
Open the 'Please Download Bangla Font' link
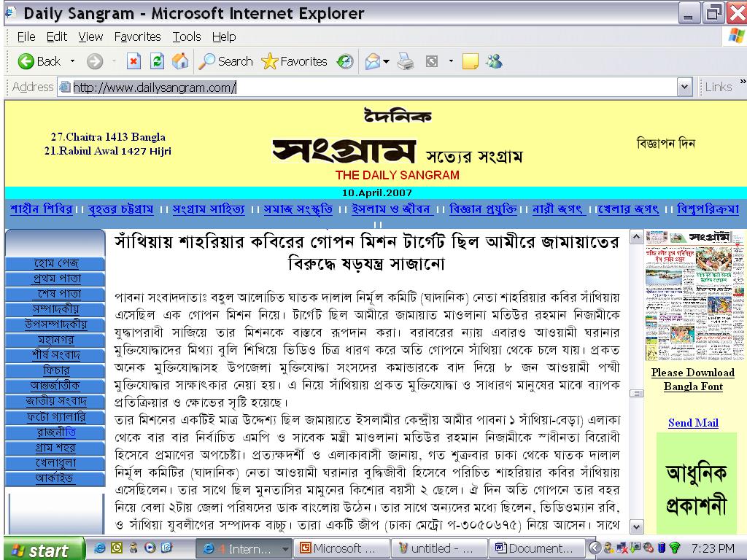[x=693, y=379]
